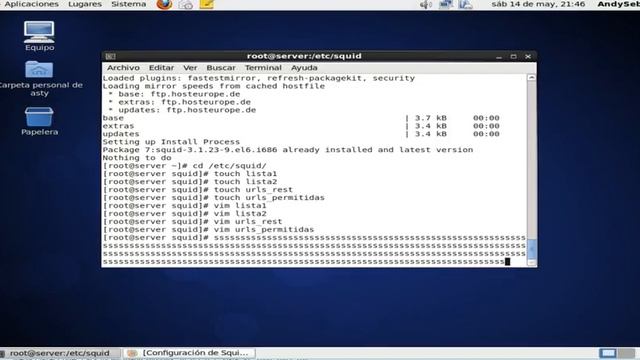The width and height of the screenshot is (640, 360).
Task: Switch to root@server:/etc/squid taskbar button
Action: click(60, 353)
